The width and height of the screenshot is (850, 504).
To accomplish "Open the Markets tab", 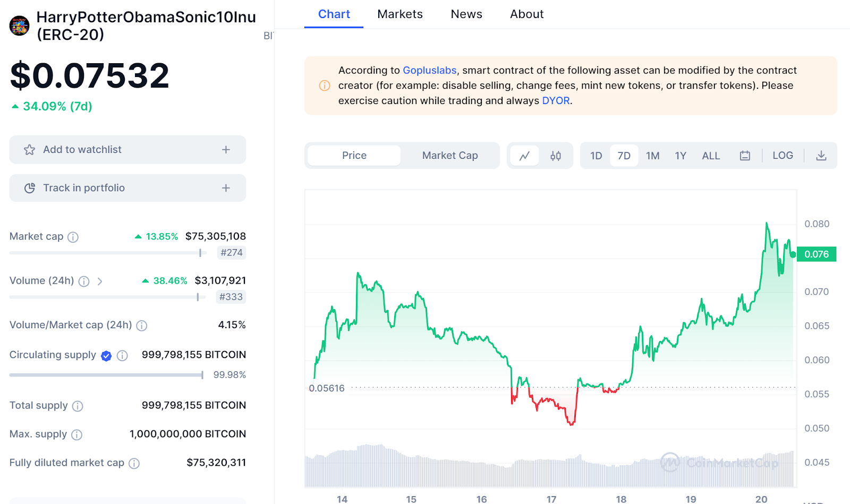I will point(400,14).
